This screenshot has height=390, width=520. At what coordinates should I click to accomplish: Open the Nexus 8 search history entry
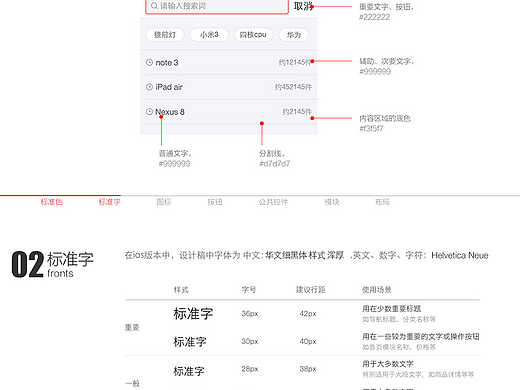pyautogui.click(x=229, y=112)
